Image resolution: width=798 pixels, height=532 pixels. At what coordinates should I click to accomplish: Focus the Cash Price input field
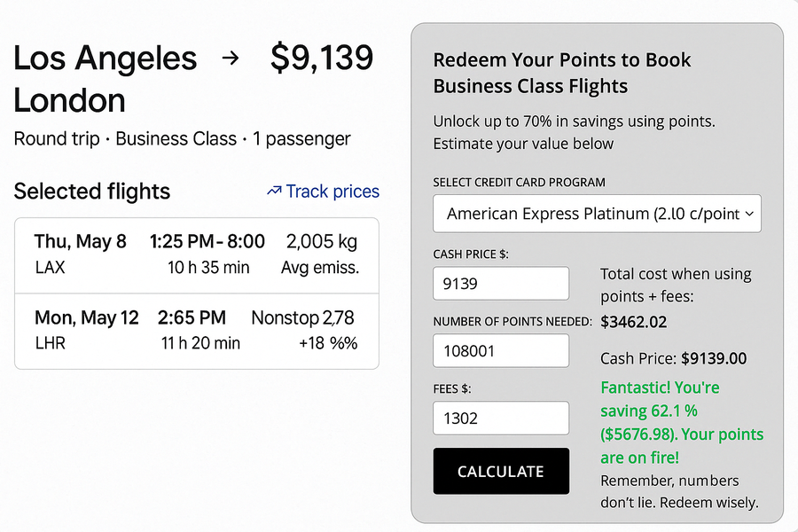(x=501, y=284)
